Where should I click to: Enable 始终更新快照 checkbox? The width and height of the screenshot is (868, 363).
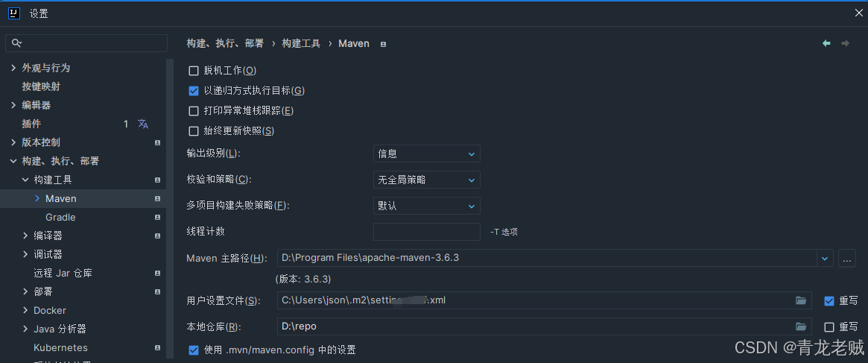[194, 131]
